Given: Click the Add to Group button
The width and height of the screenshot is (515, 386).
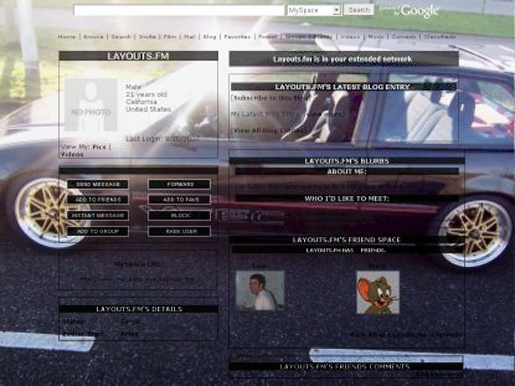Looking at the screenshot, I should point(98,231).
